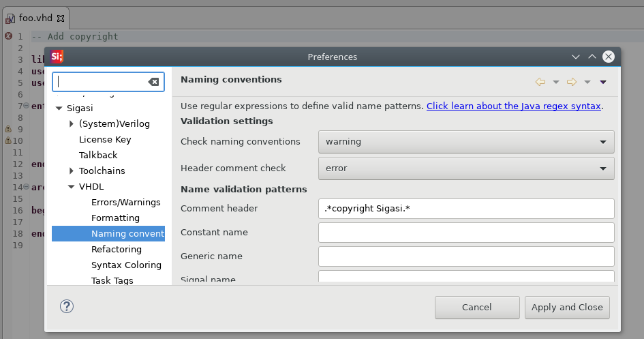Click the warning marker on line 10
This screenshot has width=644, height=339.
tap(7, 141)
